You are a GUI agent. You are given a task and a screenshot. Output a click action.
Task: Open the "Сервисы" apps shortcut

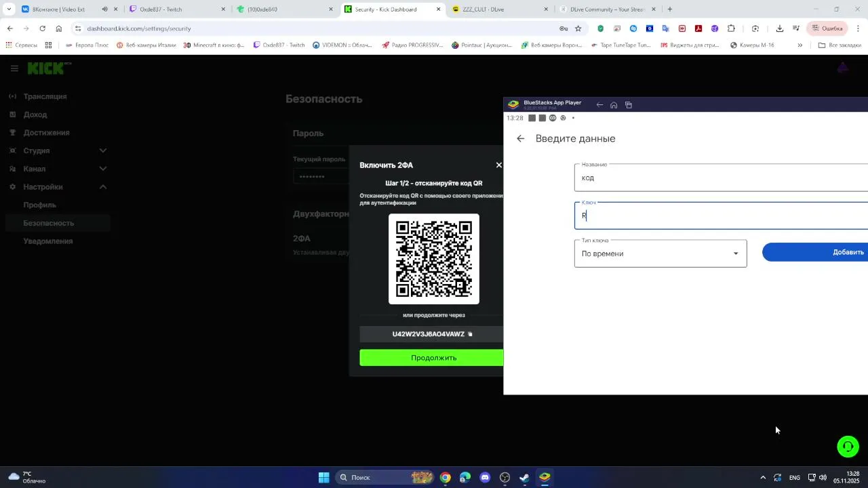21,45
